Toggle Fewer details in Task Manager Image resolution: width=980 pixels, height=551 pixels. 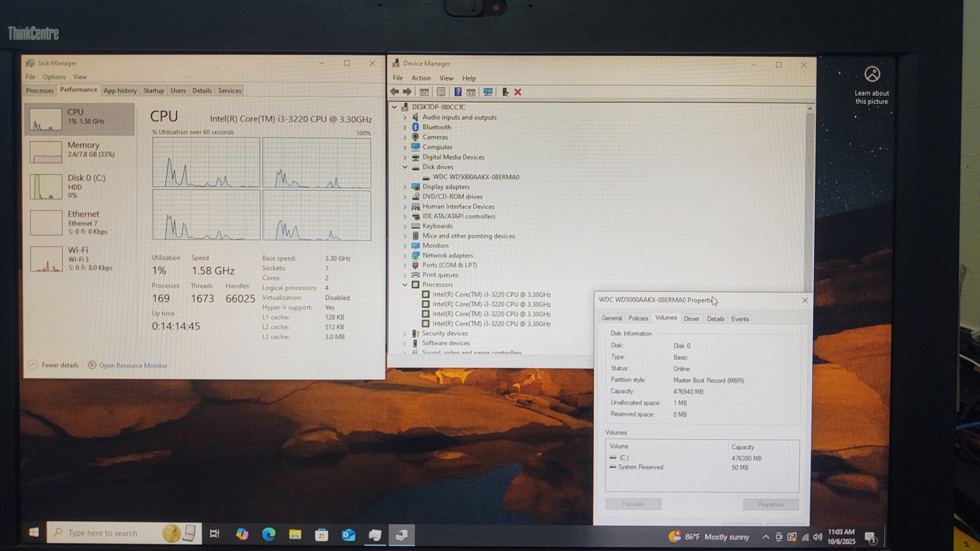54,365
